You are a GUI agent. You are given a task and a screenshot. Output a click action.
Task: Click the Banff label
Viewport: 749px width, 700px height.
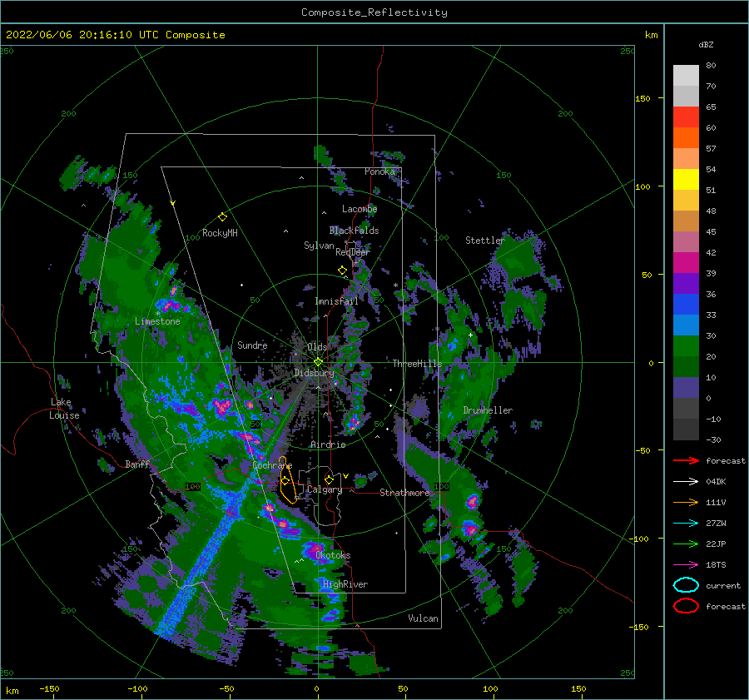(x=137, y=464)
